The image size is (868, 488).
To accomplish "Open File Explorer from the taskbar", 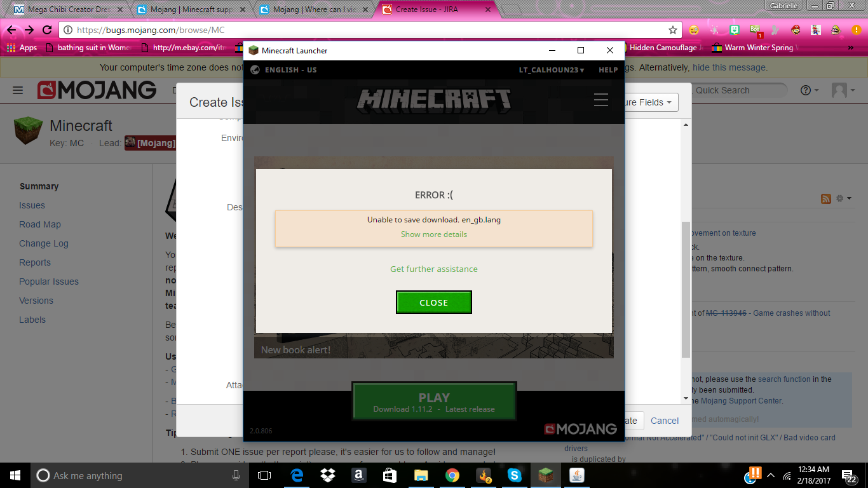I will click(421, 475).
